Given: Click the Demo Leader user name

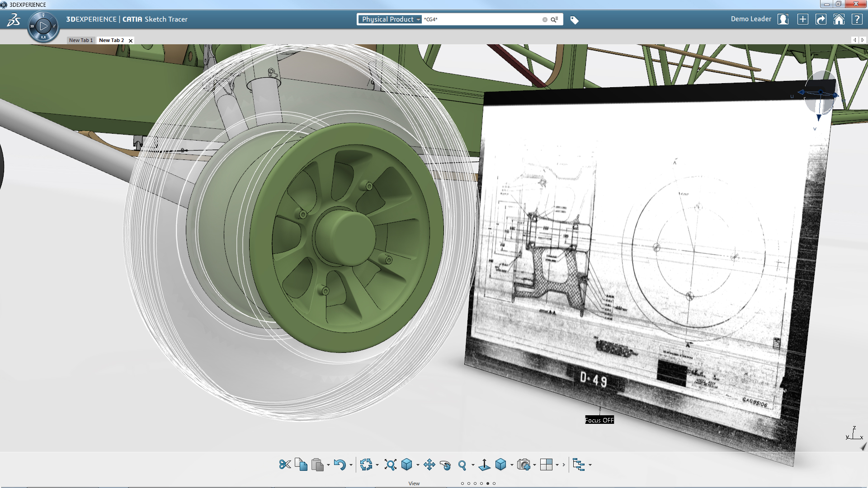Looking at the screenshot, I should point(750,19).
